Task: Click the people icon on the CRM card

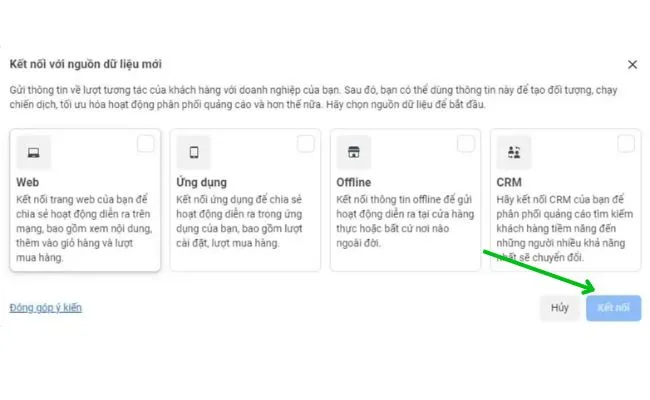Action: tap(513, 153)
